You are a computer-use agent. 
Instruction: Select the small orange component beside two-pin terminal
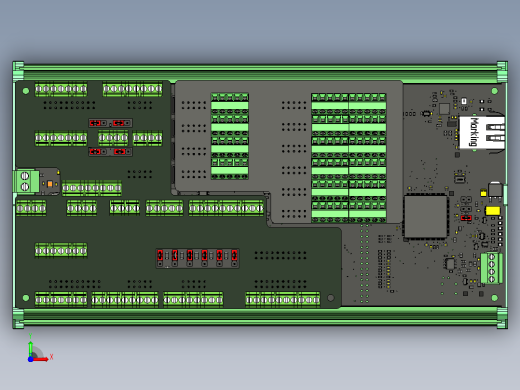click(50, 184)
